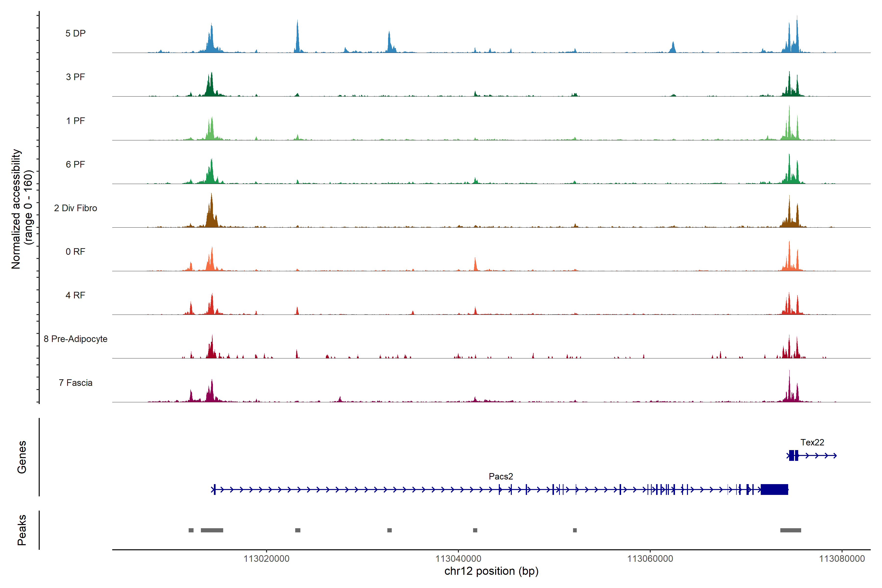Image resolution: width=882 pixels, height=588 pixels.
Task: Click the Tex22 exon block
Action: tap(792, 455)
